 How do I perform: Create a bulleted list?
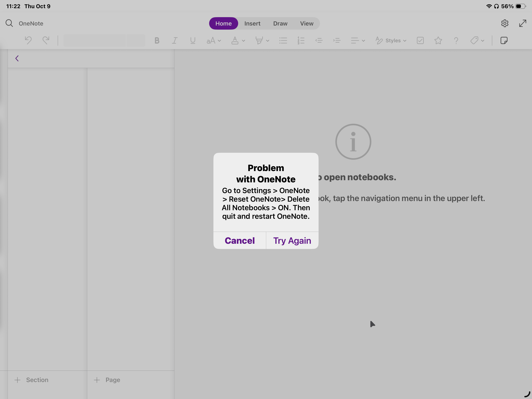coord(283,40)
